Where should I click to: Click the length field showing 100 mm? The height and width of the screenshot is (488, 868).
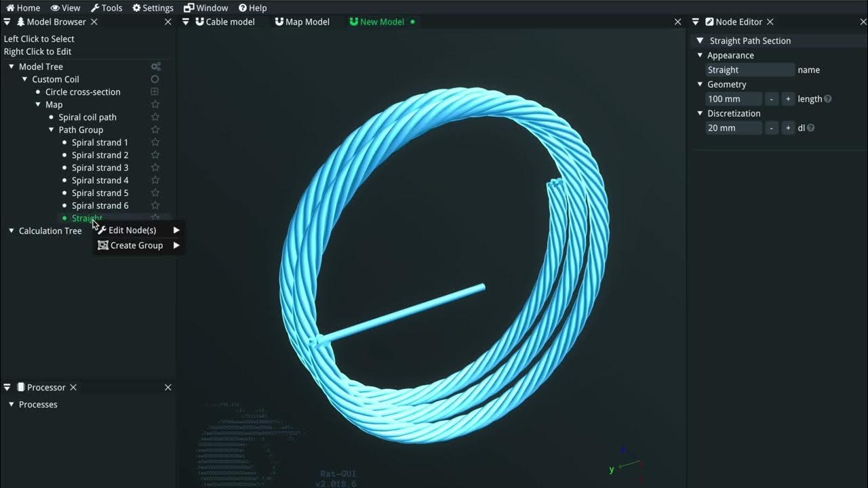point(734,99)
